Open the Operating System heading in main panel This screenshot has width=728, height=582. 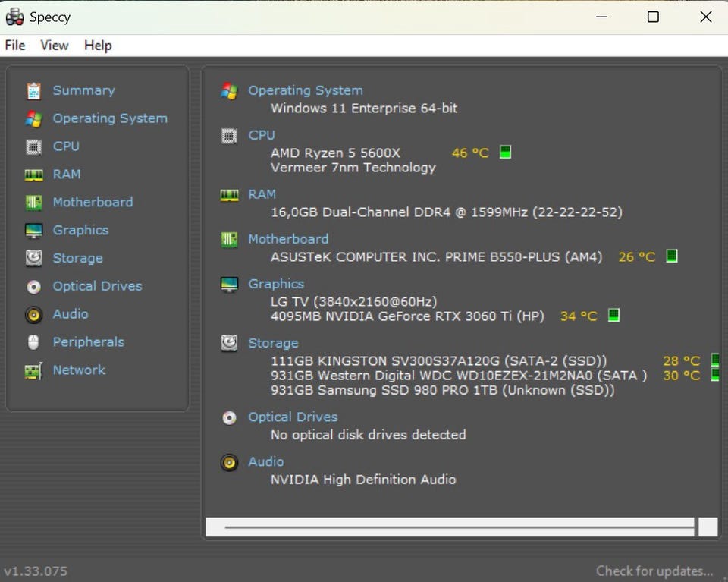point(305,90)
